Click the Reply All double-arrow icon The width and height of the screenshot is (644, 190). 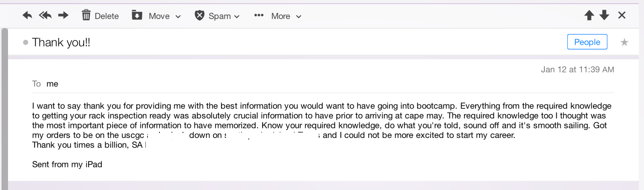(x=45, y=15)
